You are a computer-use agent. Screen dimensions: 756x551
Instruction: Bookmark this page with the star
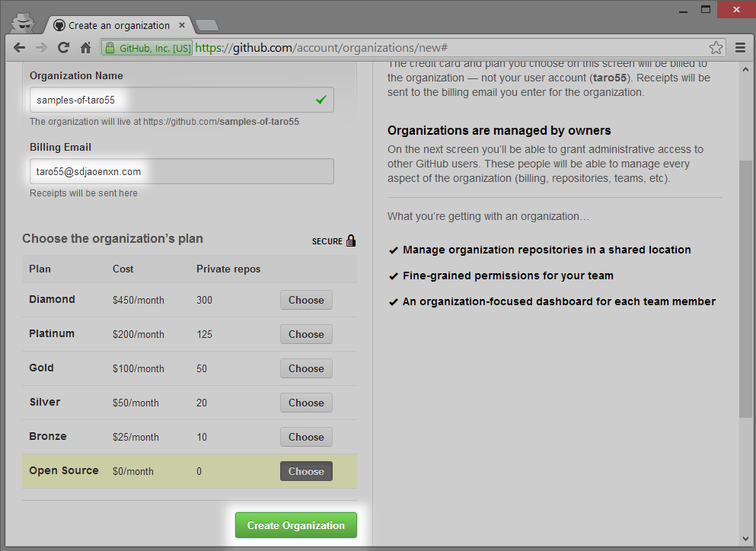(716, 48)
